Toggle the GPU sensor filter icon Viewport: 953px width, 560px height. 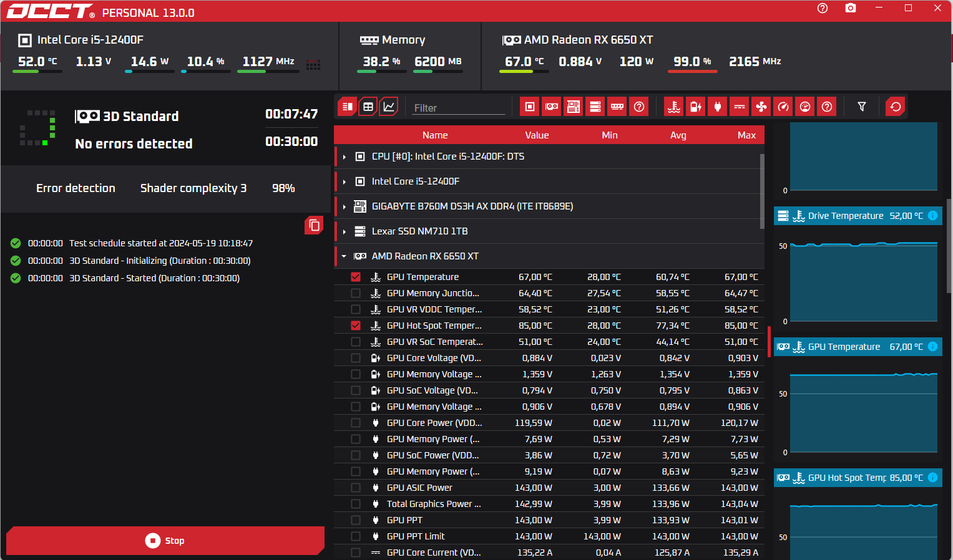[x=552, y=107]
